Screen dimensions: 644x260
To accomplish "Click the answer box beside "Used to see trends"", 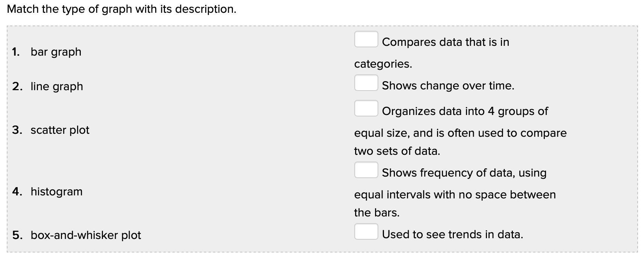I will pos(366,232).
